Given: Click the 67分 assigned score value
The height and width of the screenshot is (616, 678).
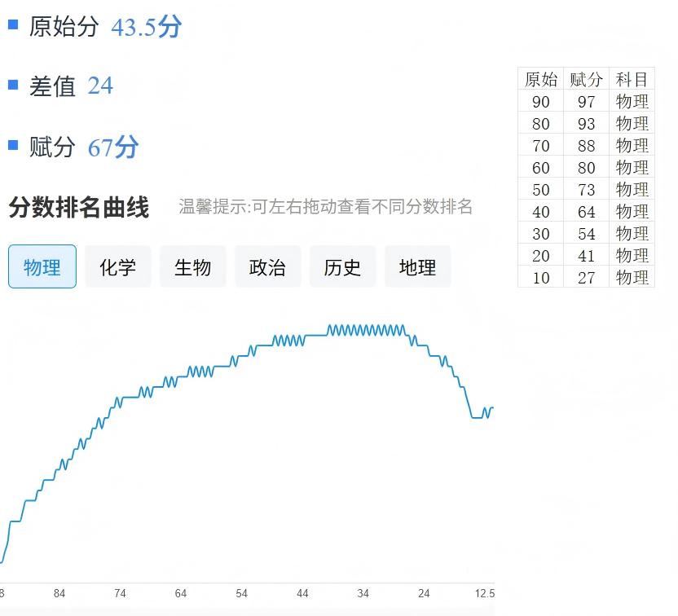Looking at the screenshot, I should tap(113, 147).
